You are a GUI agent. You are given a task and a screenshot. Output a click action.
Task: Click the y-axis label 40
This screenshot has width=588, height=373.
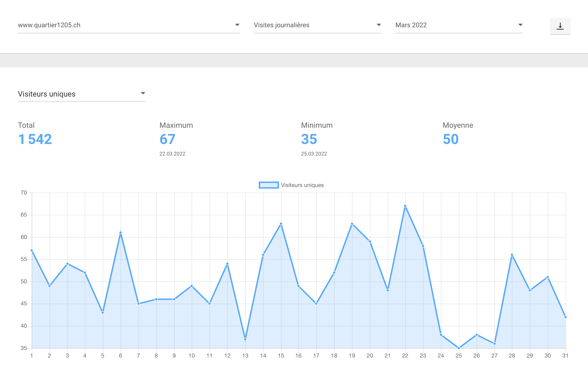(24, 326)
